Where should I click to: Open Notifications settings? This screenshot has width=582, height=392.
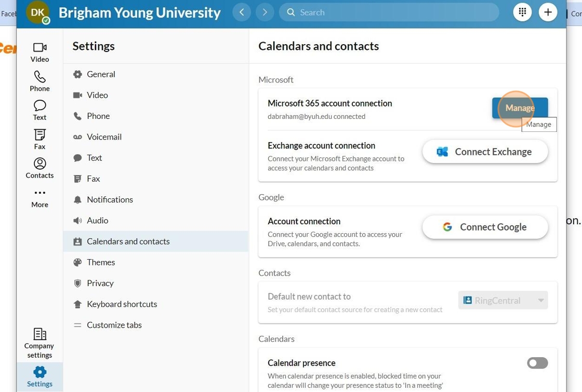pyautogui.click(x=155, y=199)
